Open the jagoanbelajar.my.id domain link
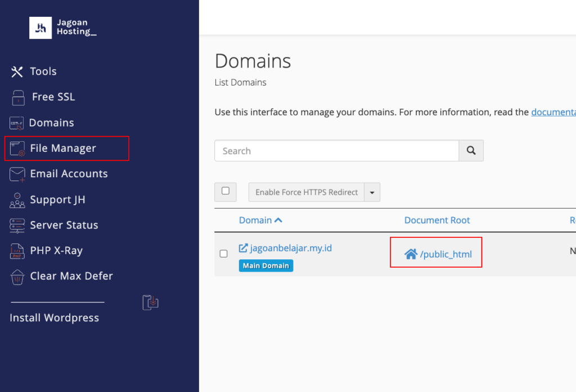This screenshot has width=576, height=392. click(291, 248)
